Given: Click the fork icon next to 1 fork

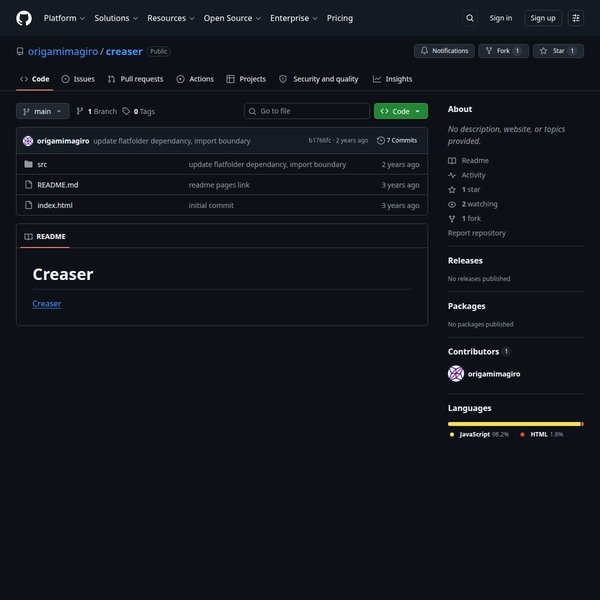Looking at the screenshot, I should (452, 218).
